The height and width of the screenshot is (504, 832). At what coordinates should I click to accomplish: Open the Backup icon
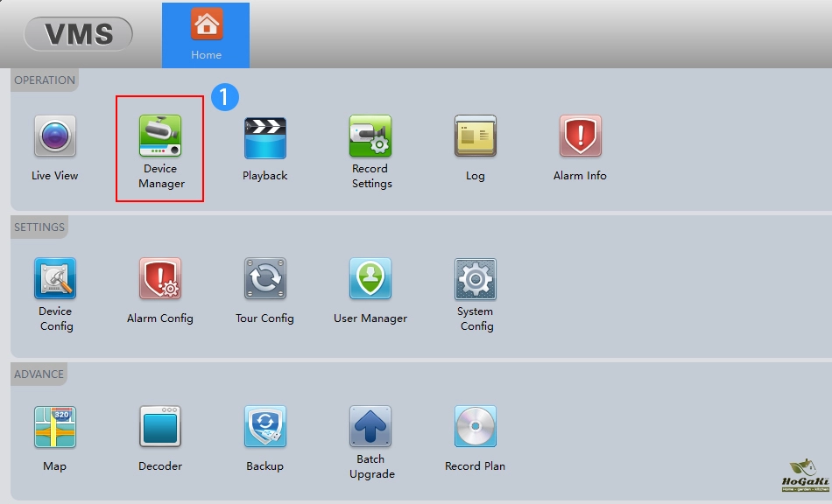[265, 427]
